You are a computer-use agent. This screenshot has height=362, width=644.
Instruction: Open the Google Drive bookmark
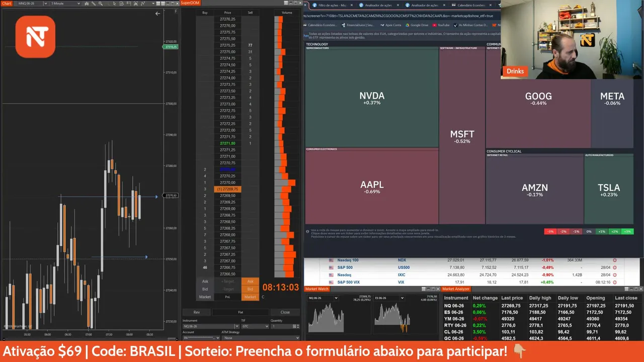pos(417,25)
